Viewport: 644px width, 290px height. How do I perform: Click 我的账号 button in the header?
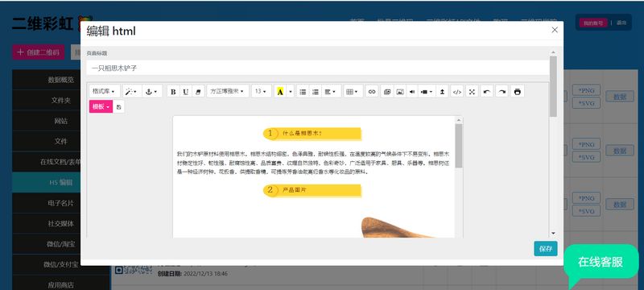593,23
